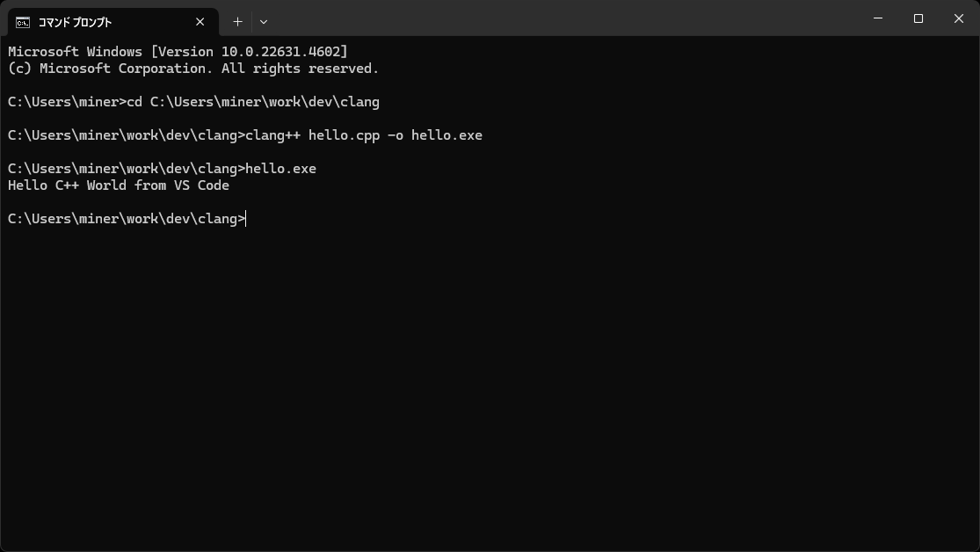Click the Microsoft Windows version line
980x552 pixels.
point(178,52)
